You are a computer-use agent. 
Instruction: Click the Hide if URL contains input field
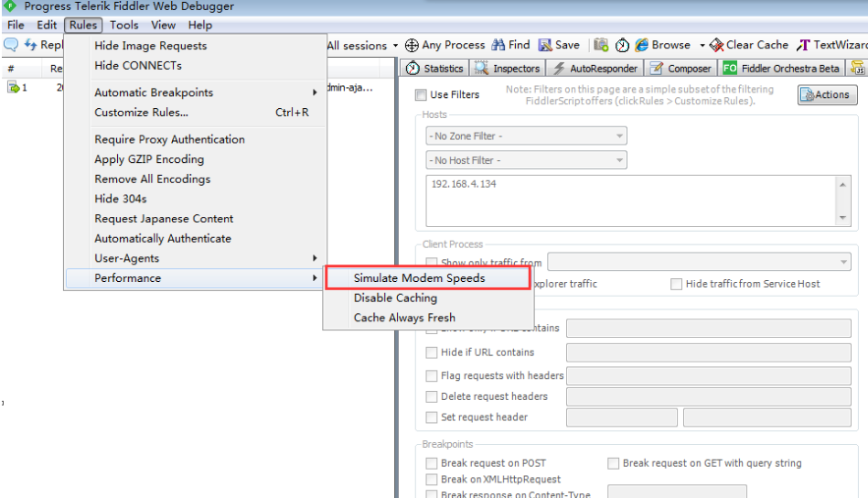tap(709, 352)
